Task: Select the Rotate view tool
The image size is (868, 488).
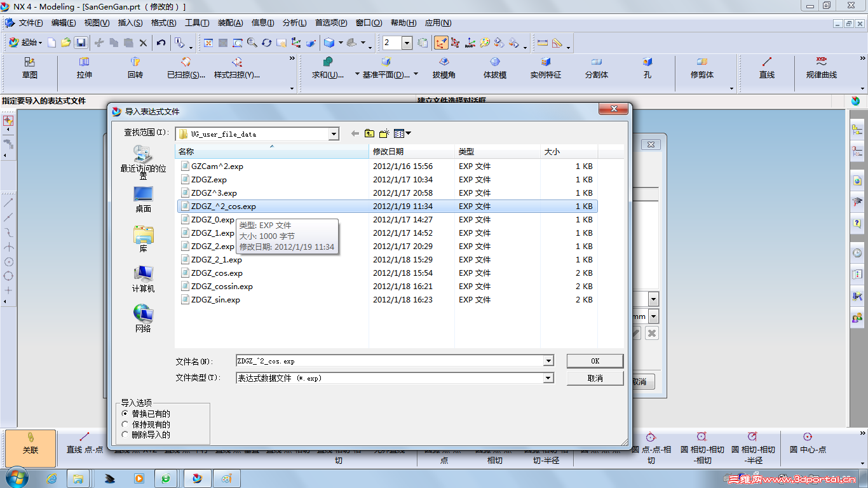Action: pos(266,43)
